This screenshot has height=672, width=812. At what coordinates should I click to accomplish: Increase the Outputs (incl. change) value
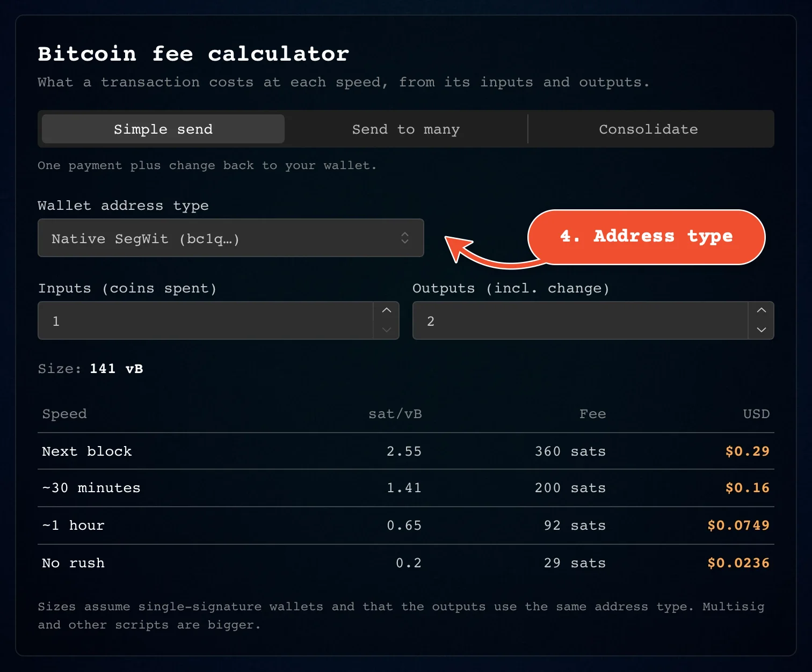point(761,311)
